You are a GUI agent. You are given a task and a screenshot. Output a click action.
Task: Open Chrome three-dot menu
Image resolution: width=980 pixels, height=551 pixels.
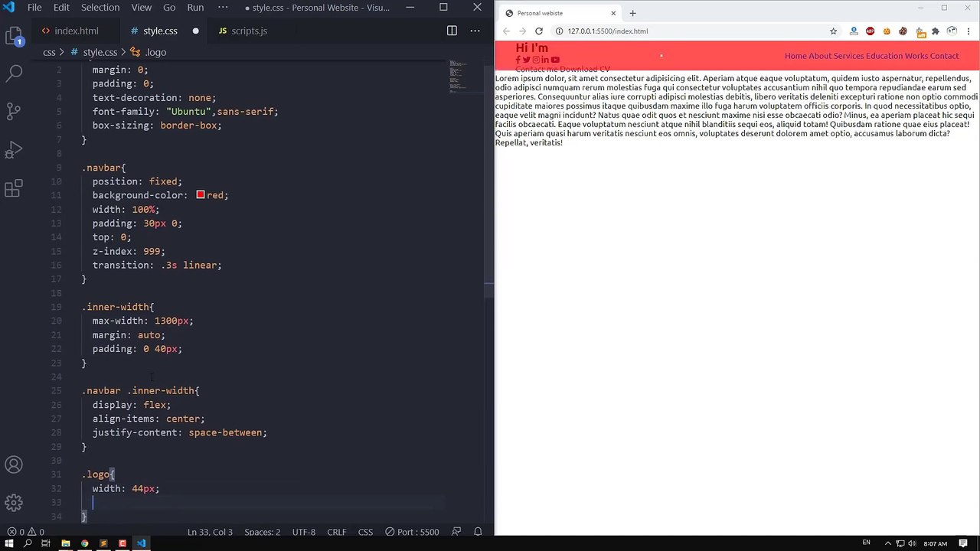point(969,31)
